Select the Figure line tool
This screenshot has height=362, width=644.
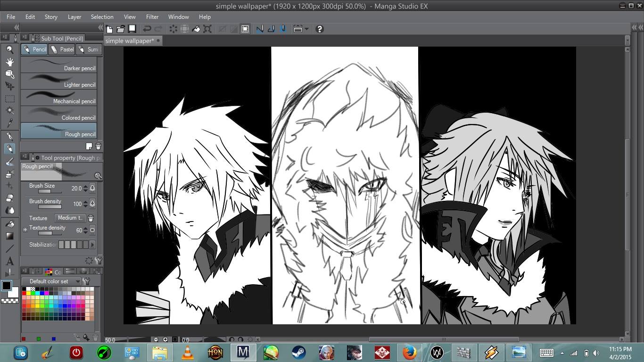(x=9, y=248)
